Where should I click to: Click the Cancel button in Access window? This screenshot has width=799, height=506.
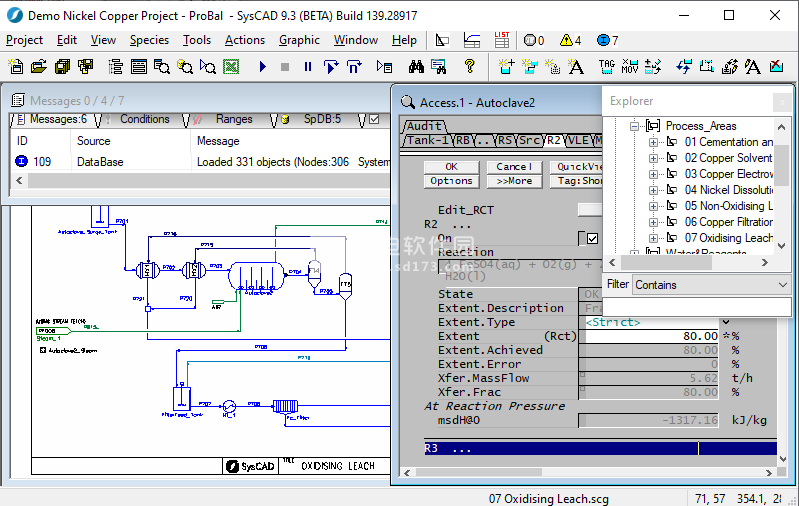tap(514, 167)
